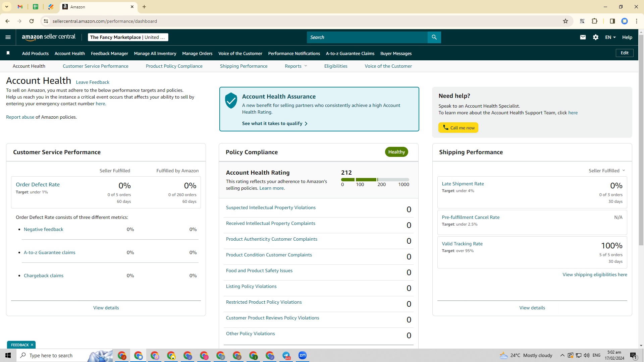This screenshot has height=362, width=644.
Task: View site information icon in address bar
Action: click(46, 21)
